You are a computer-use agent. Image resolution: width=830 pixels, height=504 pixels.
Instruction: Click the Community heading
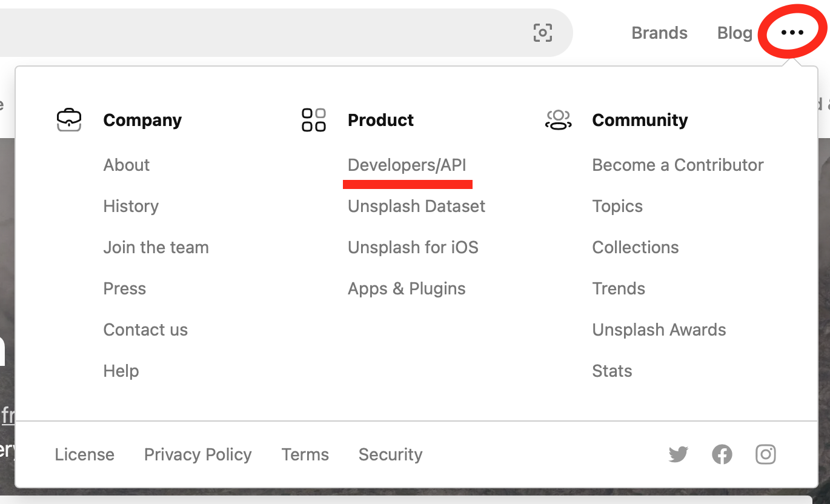tap(640, 120)
